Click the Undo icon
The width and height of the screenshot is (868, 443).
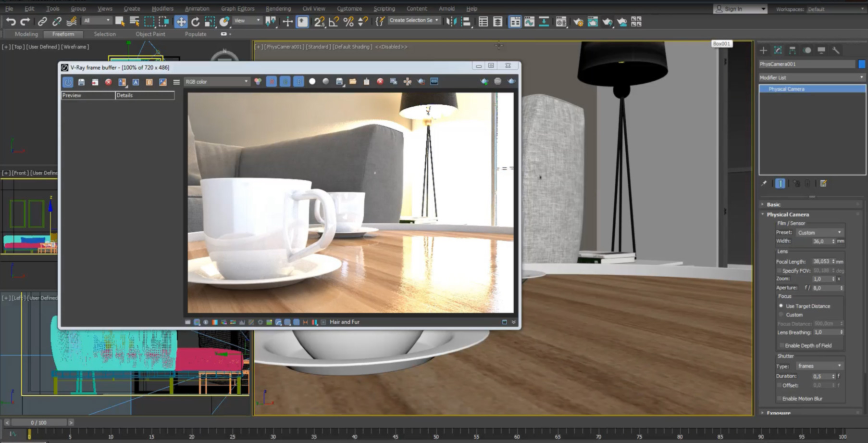[x=11, y=21]
